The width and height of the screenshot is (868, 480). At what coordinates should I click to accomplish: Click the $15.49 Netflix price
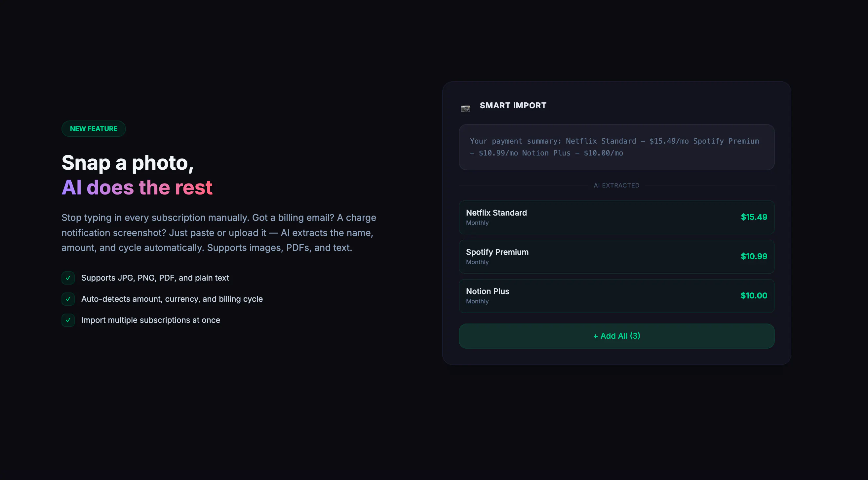click(754, 217)
